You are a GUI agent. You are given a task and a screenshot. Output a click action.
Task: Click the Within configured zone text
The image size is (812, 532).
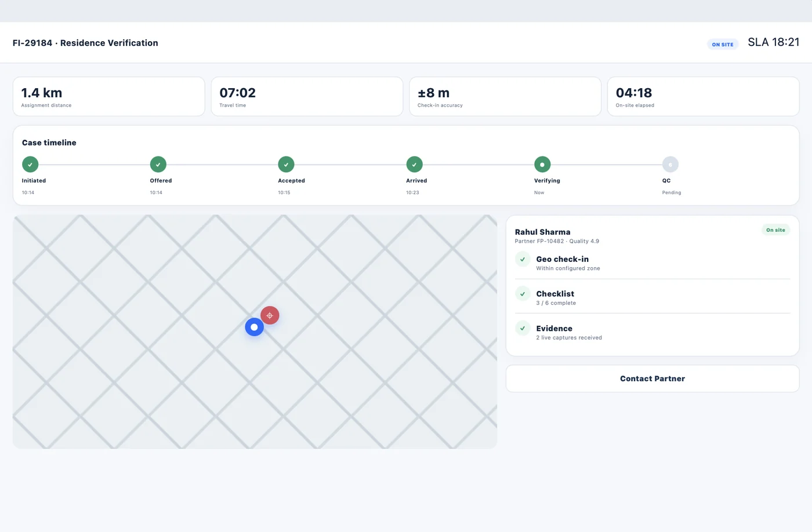568,268
